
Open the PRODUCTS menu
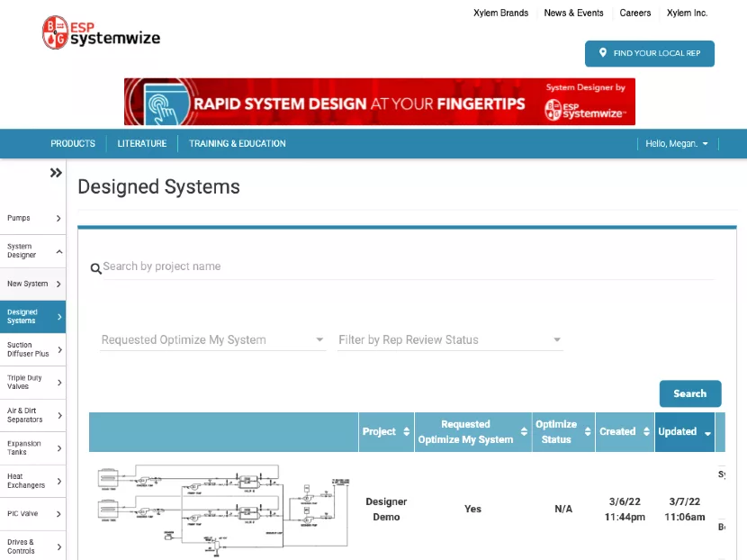(x=72, y=143)
